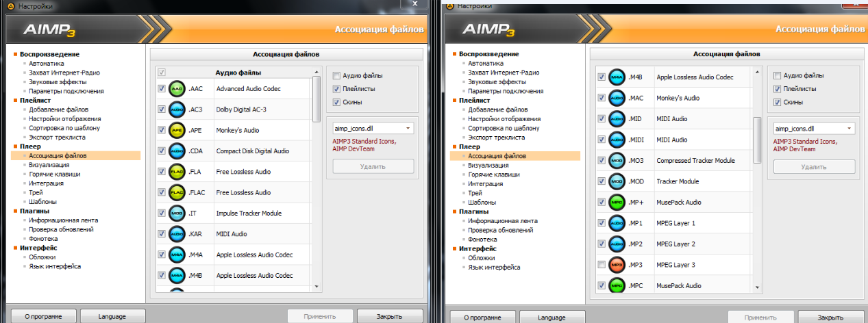This screenshot has height=323, width=868.
Task: Enable the .MP3 checkbox in right window
Action: pyautogui.click(x=601, y=265)
